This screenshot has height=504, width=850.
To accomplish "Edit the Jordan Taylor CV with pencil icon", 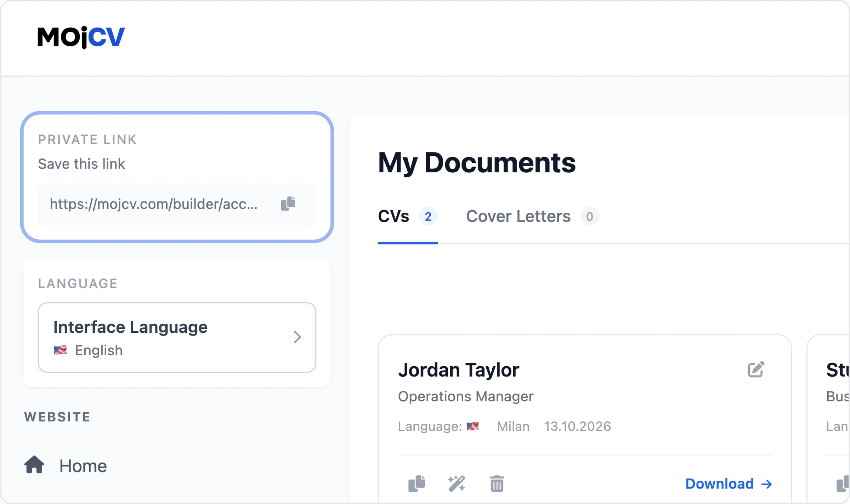I will [x=756, y=370].
